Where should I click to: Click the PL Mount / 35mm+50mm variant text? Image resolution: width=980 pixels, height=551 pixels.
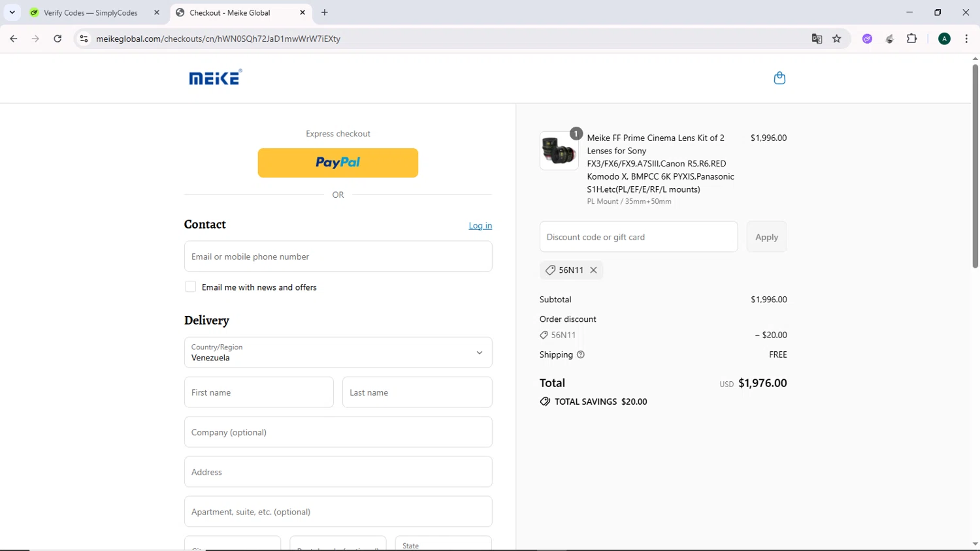click(x=629, y=202)
